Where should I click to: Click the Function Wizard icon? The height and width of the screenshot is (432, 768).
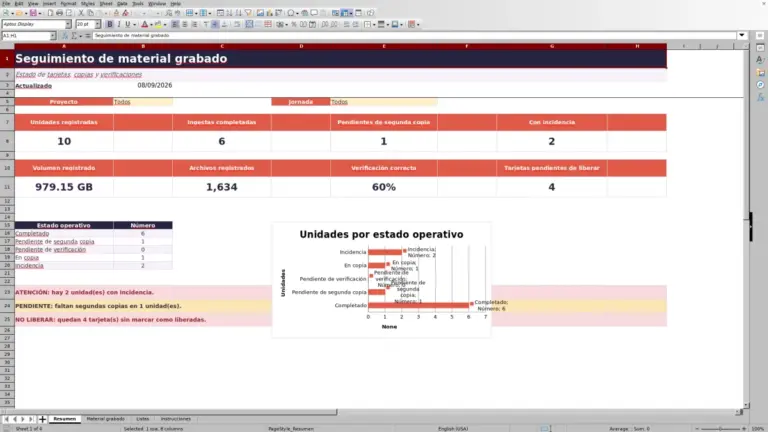tap(65, 36)
